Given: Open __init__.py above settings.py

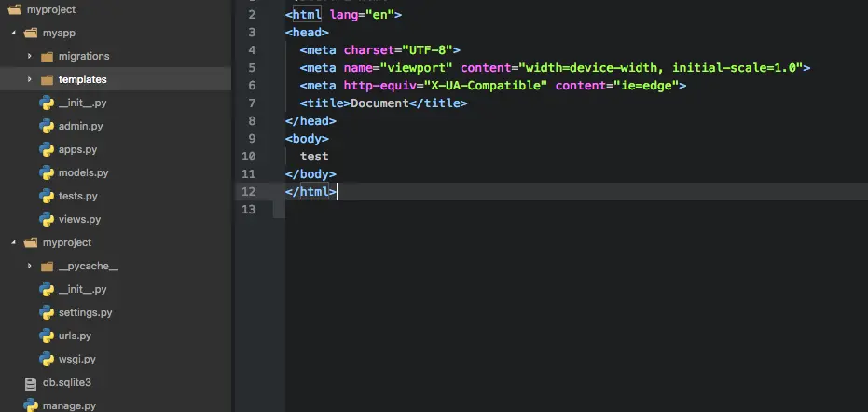Looking at the screenshot, I should tap(82, 289).
